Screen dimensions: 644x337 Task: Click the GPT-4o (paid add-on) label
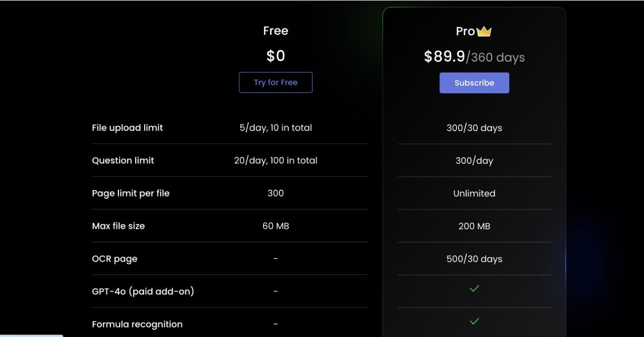143,291
